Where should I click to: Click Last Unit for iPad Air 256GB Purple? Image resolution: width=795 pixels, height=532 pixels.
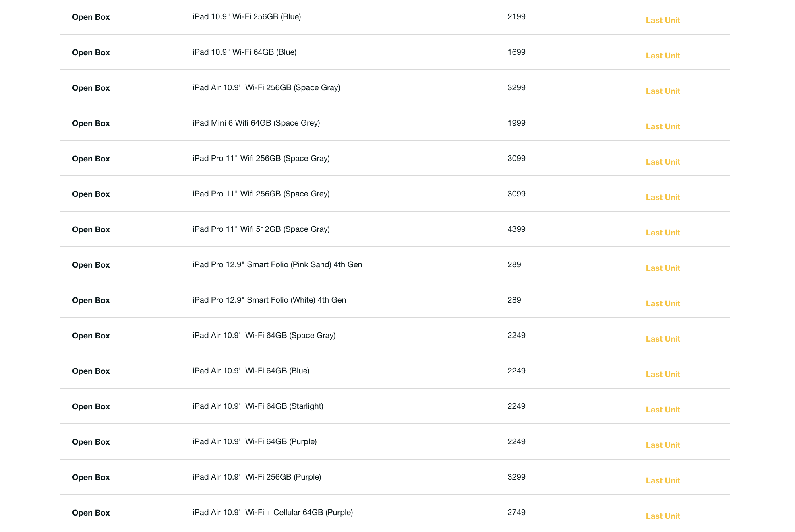click(662, 480)
